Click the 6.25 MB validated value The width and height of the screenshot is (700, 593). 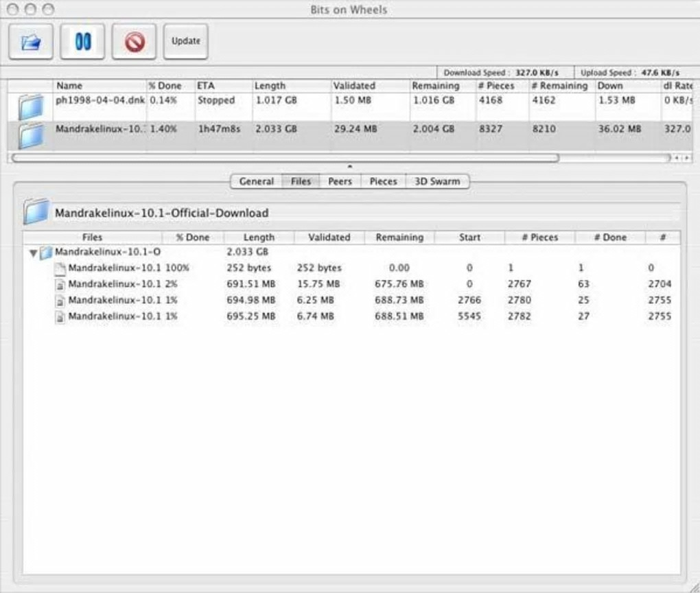point(315,300)
